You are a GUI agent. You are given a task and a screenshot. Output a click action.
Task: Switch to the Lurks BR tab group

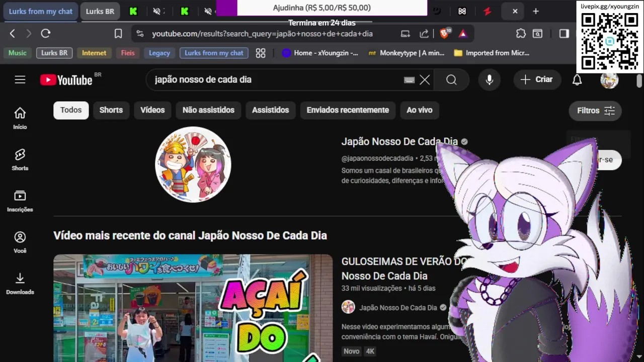tap(100, 11)
